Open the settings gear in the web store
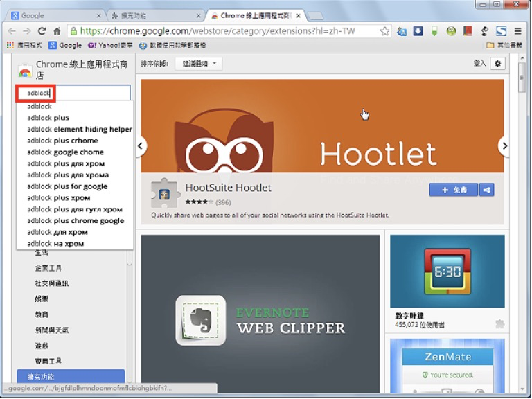 497,64
